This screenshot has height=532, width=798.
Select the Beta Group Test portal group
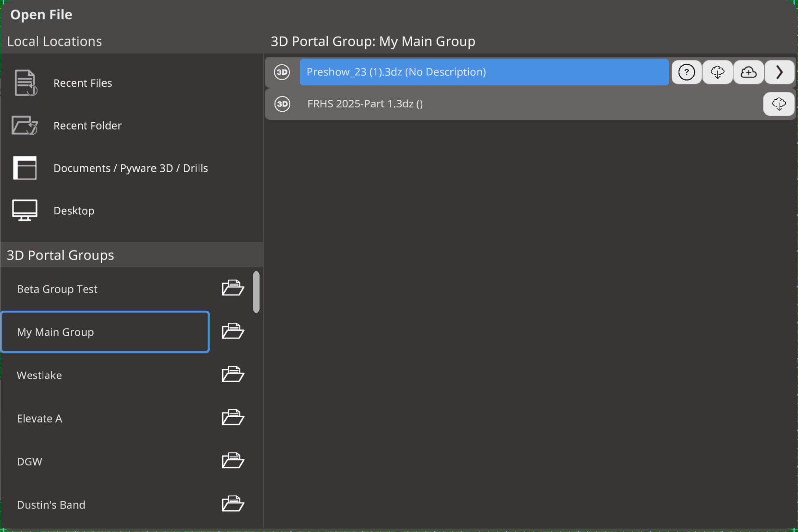click(57, 289)
